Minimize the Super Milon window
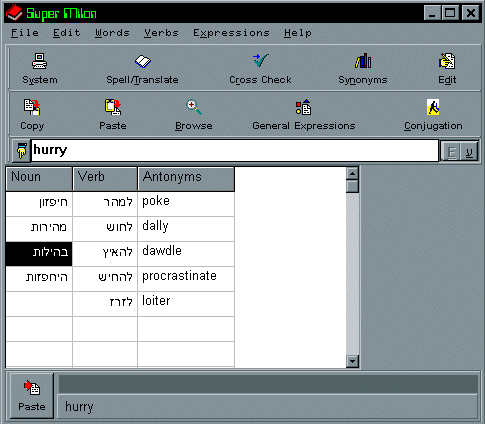 click(x=432, y=13)
